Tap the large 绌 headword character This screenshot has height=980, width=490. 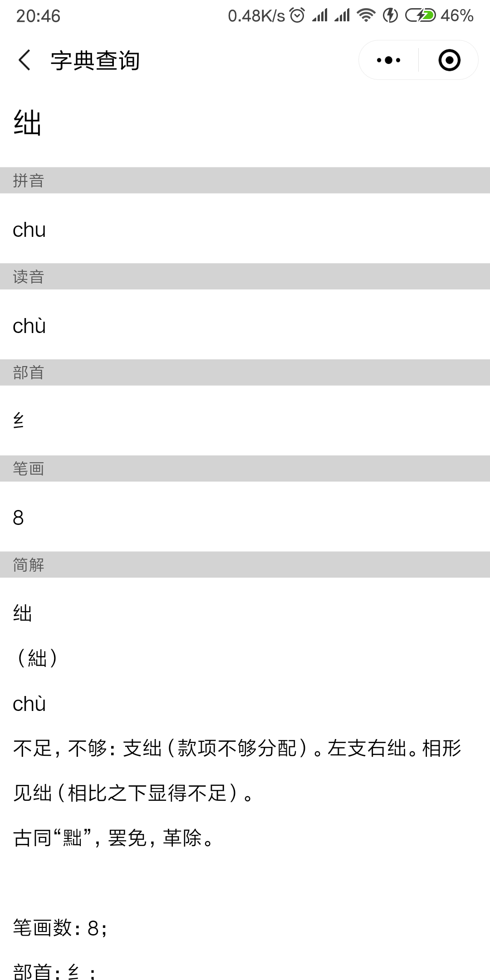click(28, 123)
